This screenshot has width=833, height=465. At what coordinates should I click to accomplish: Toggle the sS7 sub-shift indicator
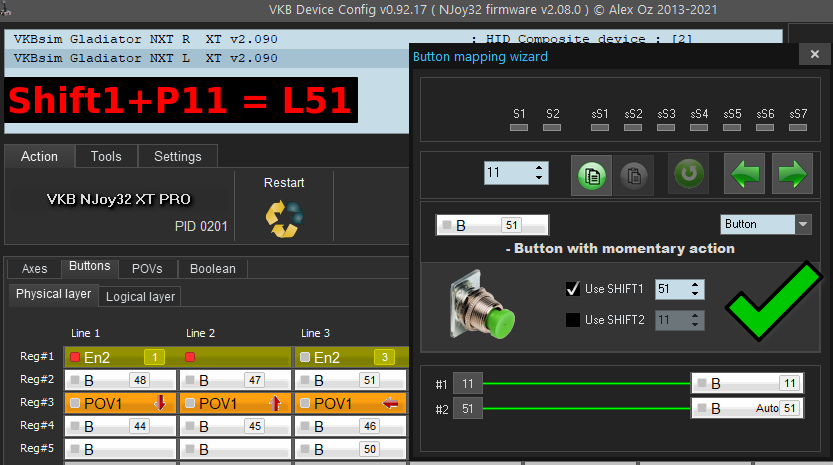(x=798, y=128)
